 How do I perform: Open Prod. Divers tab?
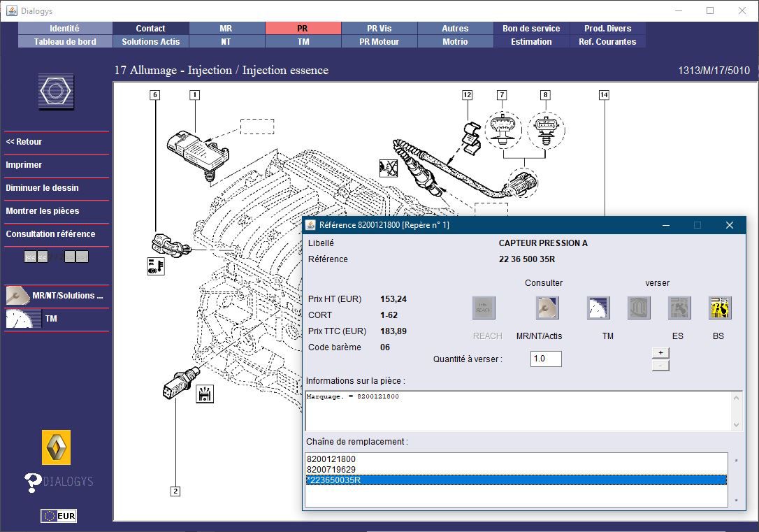(607, 29)
